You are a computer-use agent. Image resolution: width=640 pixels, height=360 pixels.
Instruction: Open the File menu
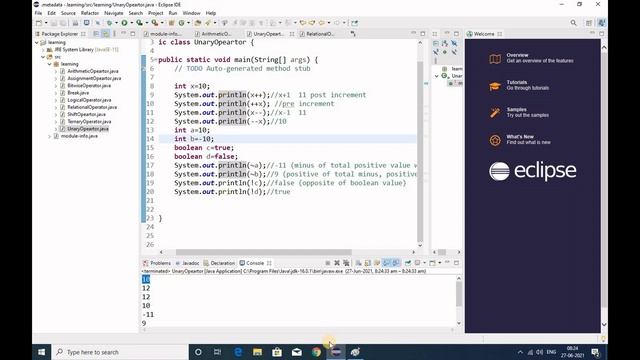click(38, 13)
